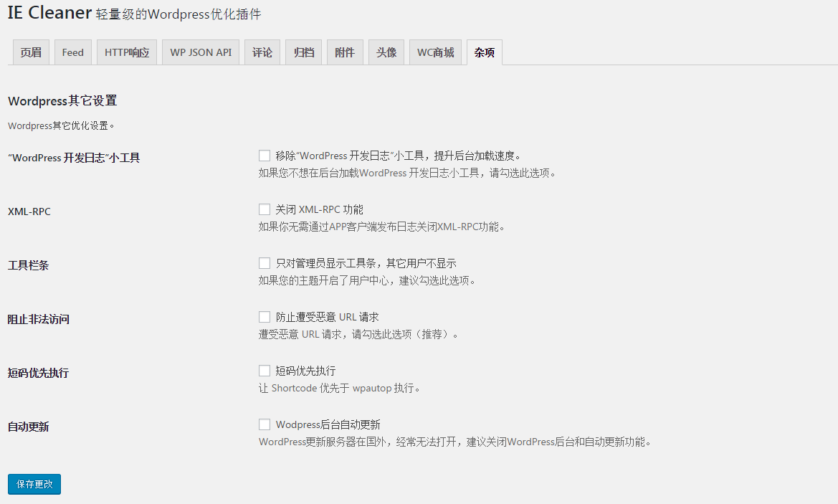Select the HTTP响应 tab
The width and height of the screenshot is (838, 504).
pos(127,52)
